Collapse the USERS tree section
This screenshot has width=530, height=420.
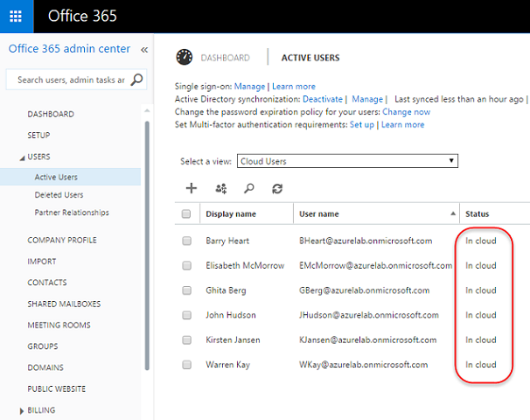(22, 157)
